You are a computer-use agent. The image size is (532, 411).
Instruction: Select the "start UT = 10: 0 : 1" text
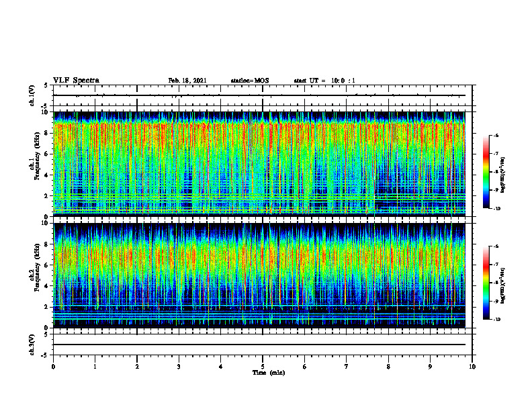coord(324,81)
